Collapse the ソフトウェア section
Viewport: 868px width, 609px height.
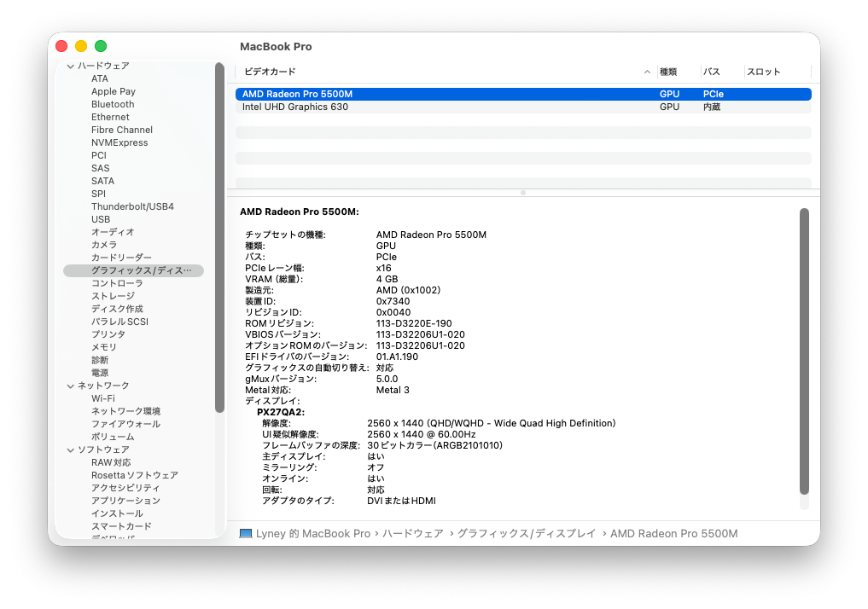(x=70, y=449)
